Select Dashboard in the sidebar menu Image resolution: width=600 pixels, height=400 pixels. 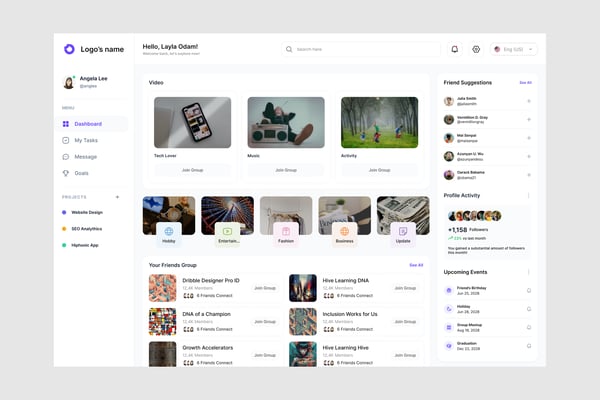[91, 124]
